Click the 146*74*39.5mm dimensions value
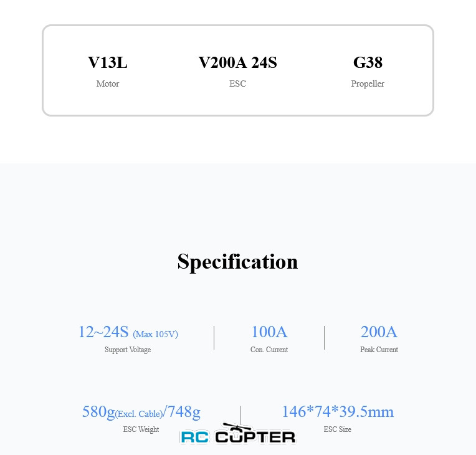 [338, 412]
